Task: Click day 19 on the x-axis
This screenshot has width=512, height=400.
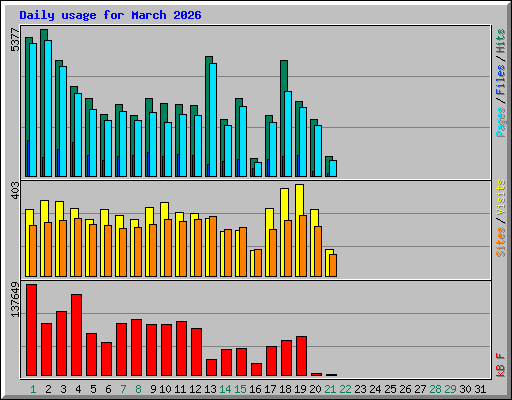Action: point(300,389)
